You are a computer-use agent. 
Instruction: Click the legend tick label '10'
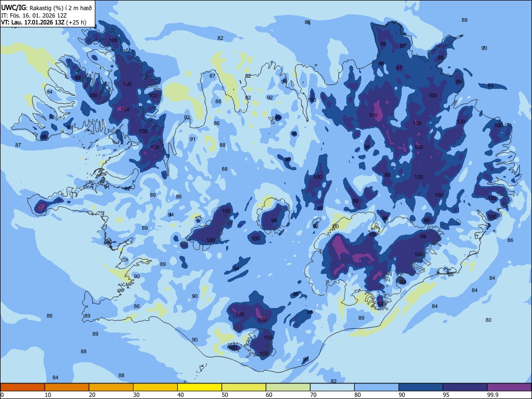coord(48,395)
